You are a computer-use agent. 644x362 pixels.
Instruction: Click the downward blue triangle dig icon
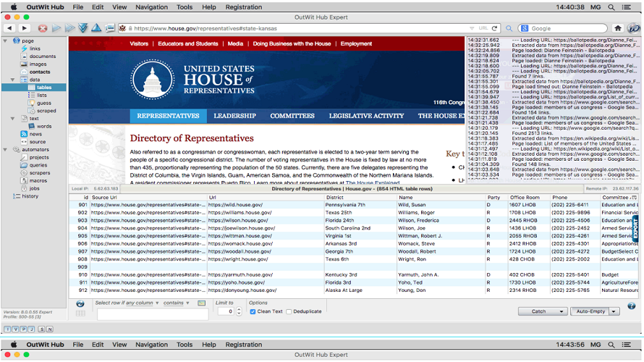coord(83,28)
